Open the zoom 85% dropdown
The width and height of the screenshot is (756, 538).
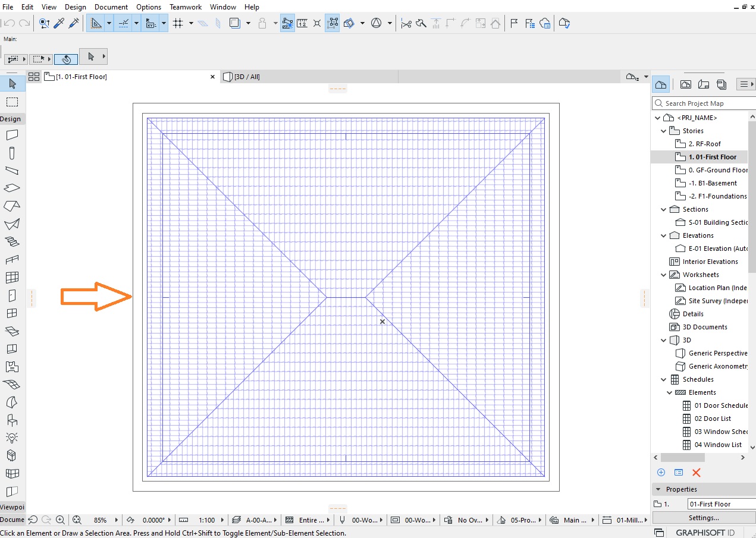(117, 520)
